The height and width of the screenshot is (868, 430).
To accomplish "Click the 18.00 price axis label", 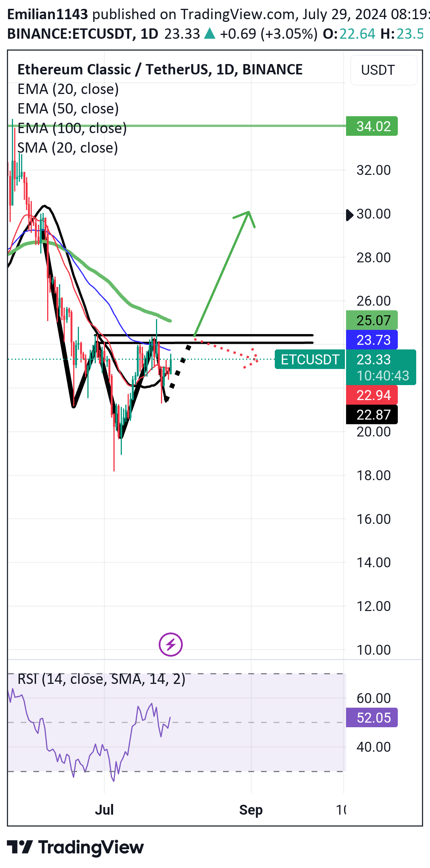I will [x=374, y=475].
